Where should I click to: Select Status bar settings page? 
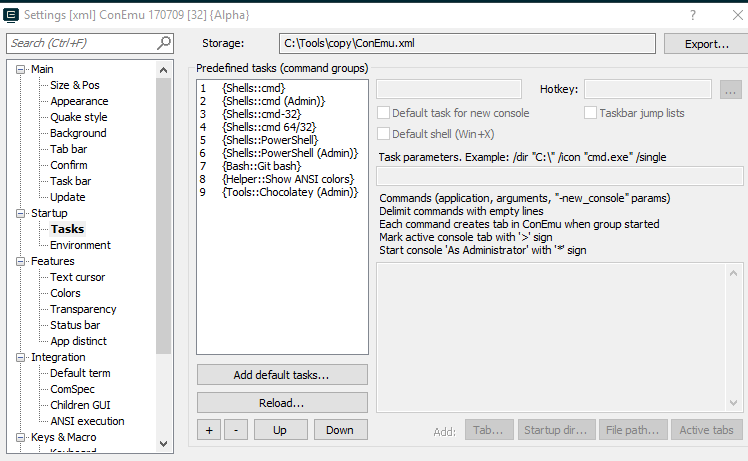click(x=75, y=325)
